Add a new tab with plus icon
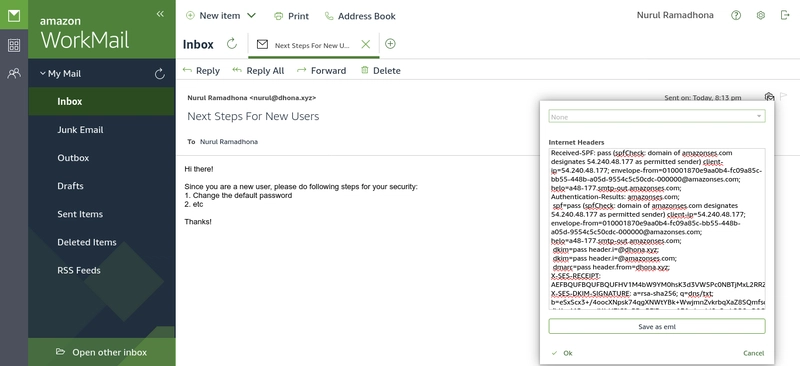The width and height of the screenshot is (800, 366). (390, 44)
